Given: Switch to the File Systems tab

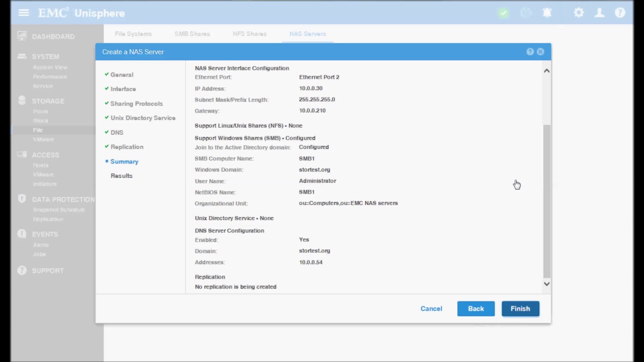Looking at the screenshot, I should point(133,34).
